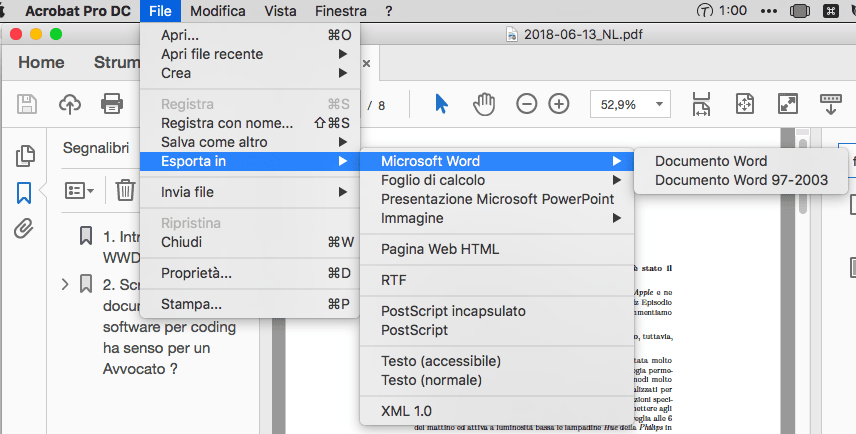Viewport: 856px width, 434px height.
Task: Choose Documento Word 97-2003
Action: (741, 180)
